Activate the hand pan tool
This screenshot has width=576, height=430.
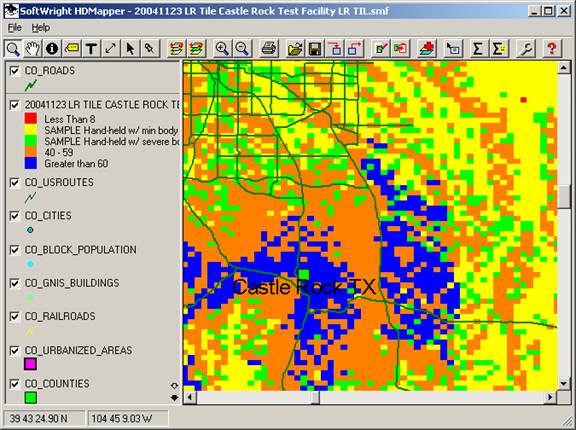(32, 48)
